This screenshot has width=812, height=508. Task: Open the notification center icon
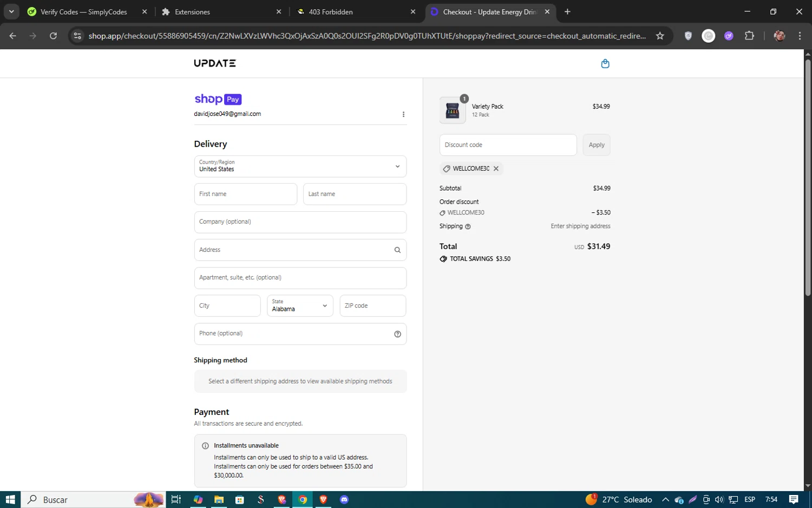point(794,499)
